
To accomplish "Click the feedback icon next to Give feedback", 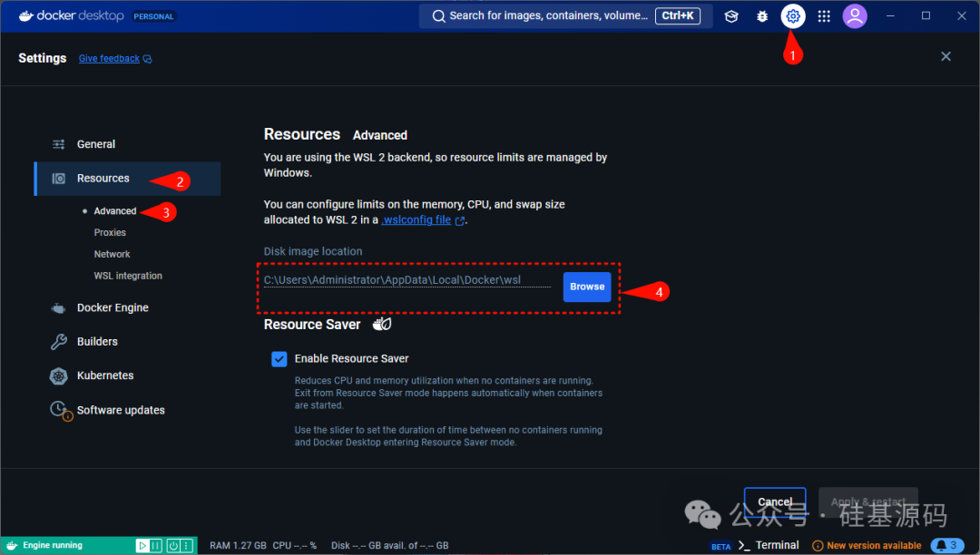I will click(148, 59).
